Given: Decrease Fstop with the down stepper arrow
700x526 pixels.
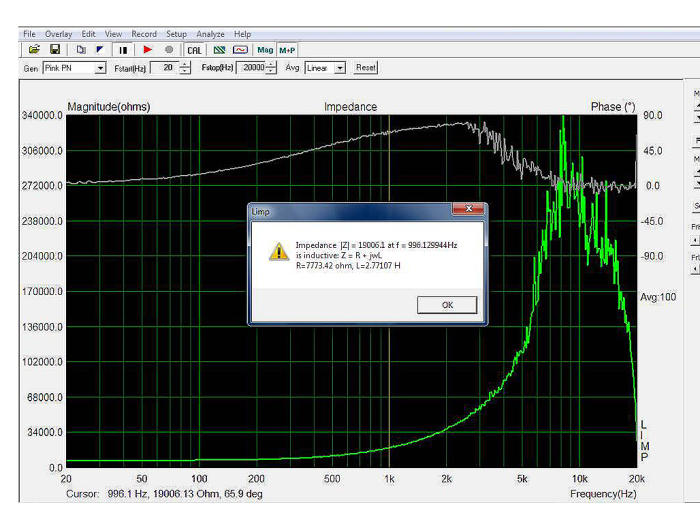Looking at the screenshot, I should coord(271,71).
